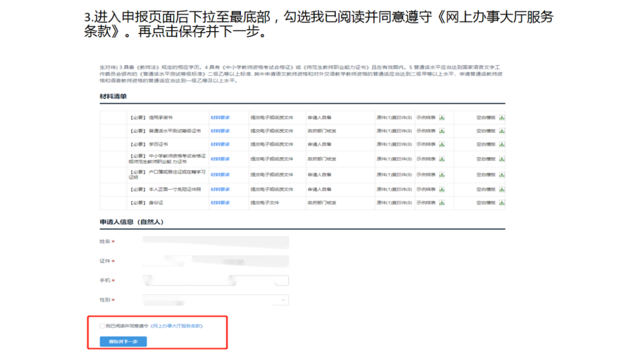644x360 pixels.
Task: Download 示例样表 for 普通话水平测试等级证书
Action: click(x=442, y=131)
